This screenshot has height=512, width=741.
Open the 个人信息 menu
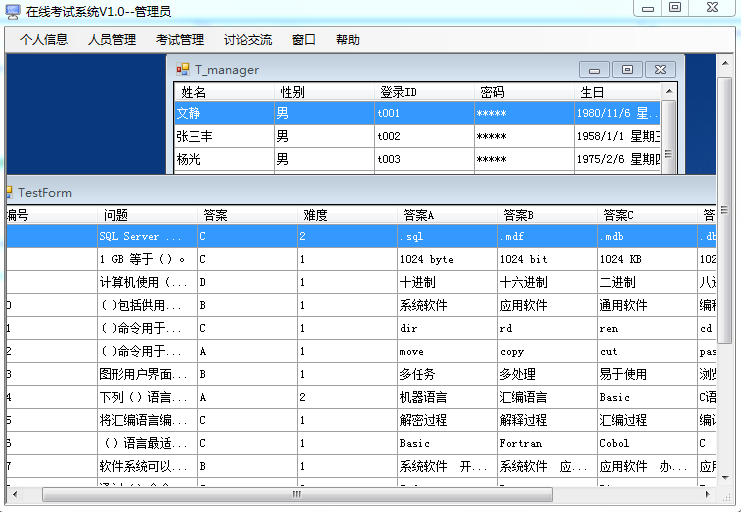pyautogui.click(x=44, y=40)
